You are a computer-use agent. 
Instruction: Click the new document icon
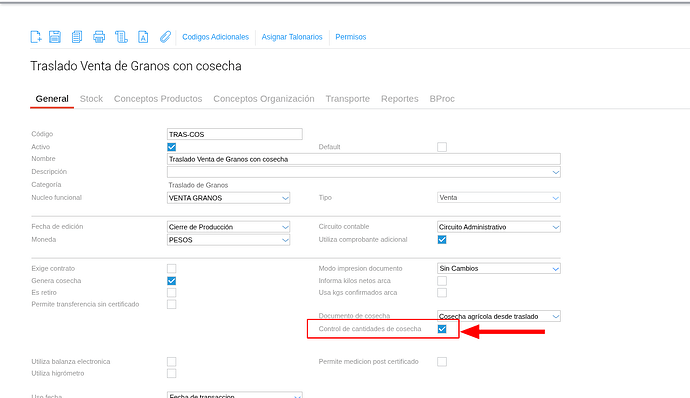(36, 37)
